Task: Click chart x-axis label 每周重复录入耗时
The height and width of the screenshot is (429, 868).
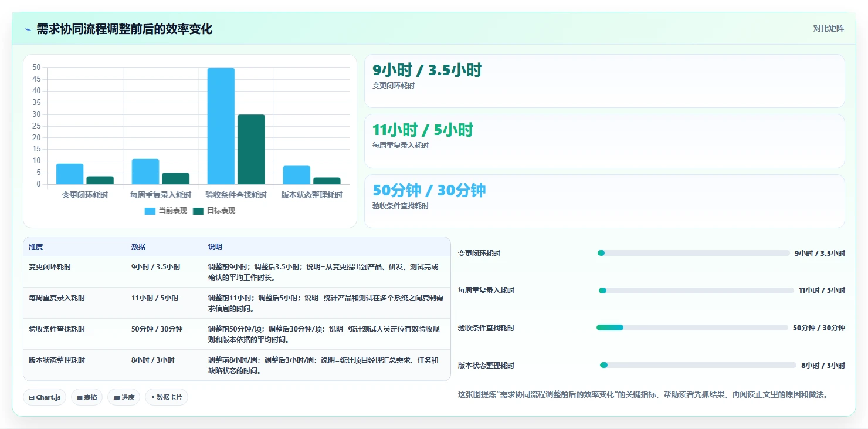Action: pos(161,195)
